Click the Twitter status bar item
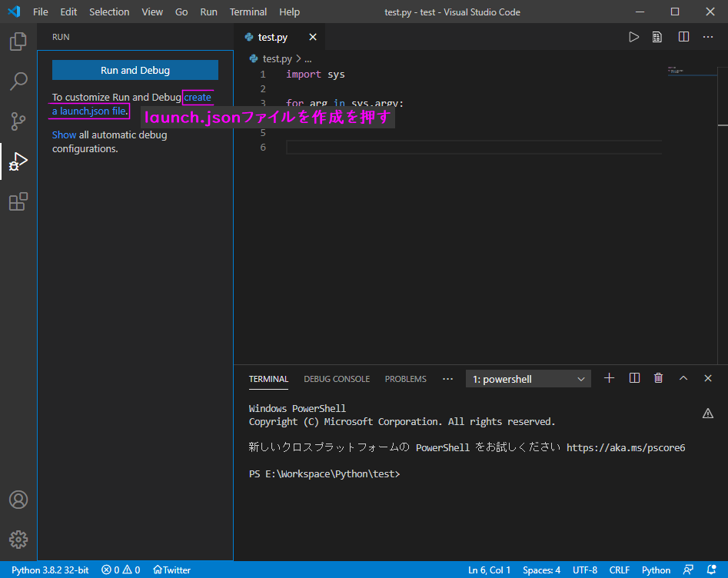 coord(171,570)
